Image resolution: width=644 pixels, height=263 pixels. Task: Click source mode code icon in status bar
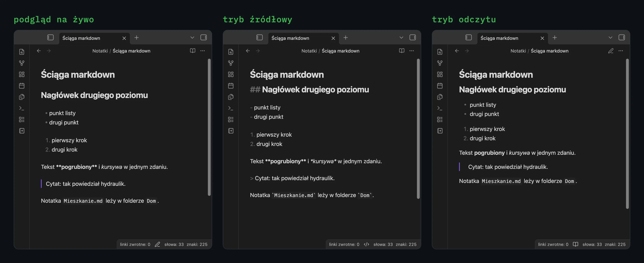[366, 244]
